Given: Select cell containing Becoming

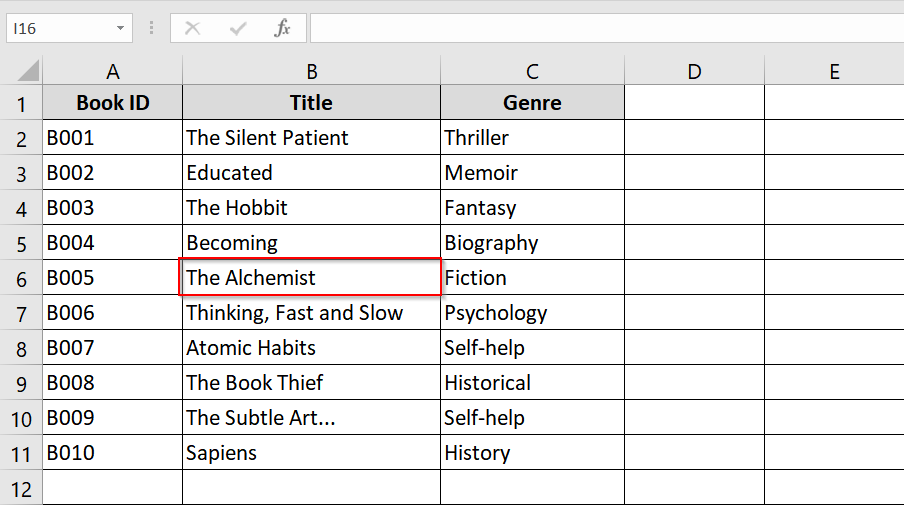Looking at the screenshot, I should (311, 243).
